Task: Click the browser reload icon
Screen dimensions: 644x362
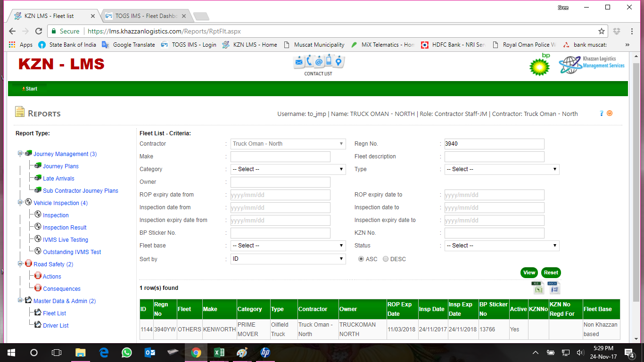Action: [39, 31]
